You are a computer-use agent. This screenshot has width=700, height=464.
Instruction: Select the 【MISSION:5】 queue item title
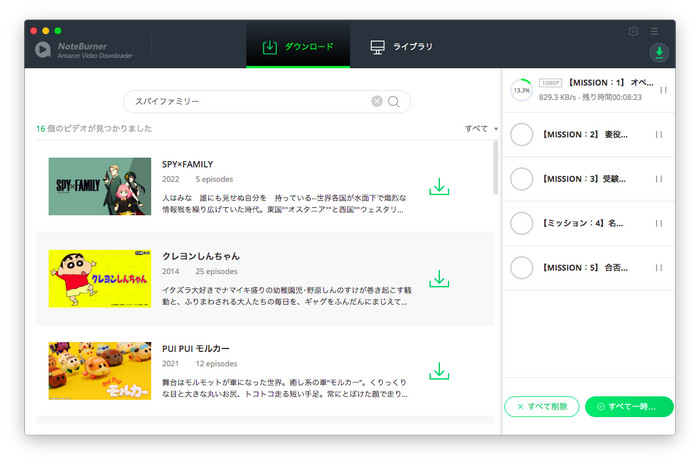585,268
